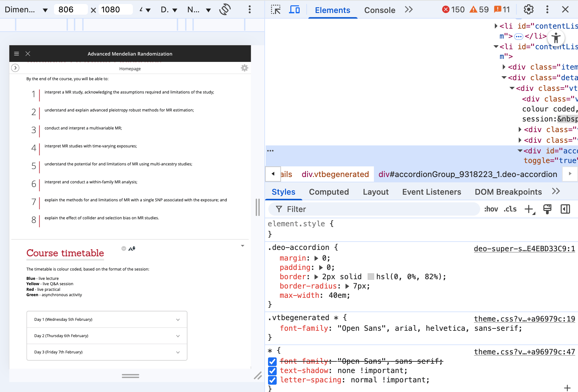Rotate the device viewport
This screenshot has width=578, height=392.
click(x=225, y=9)
